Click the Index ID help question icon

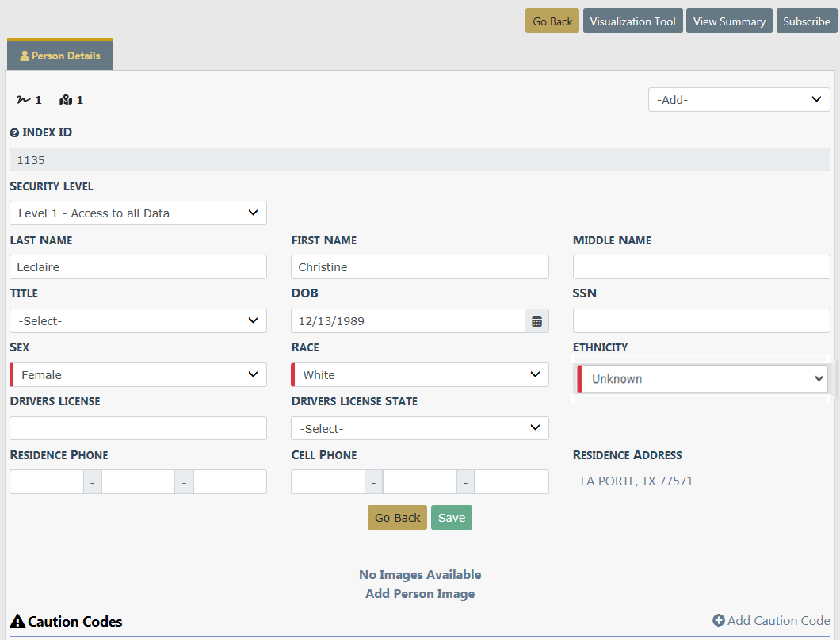coord(14,133)
